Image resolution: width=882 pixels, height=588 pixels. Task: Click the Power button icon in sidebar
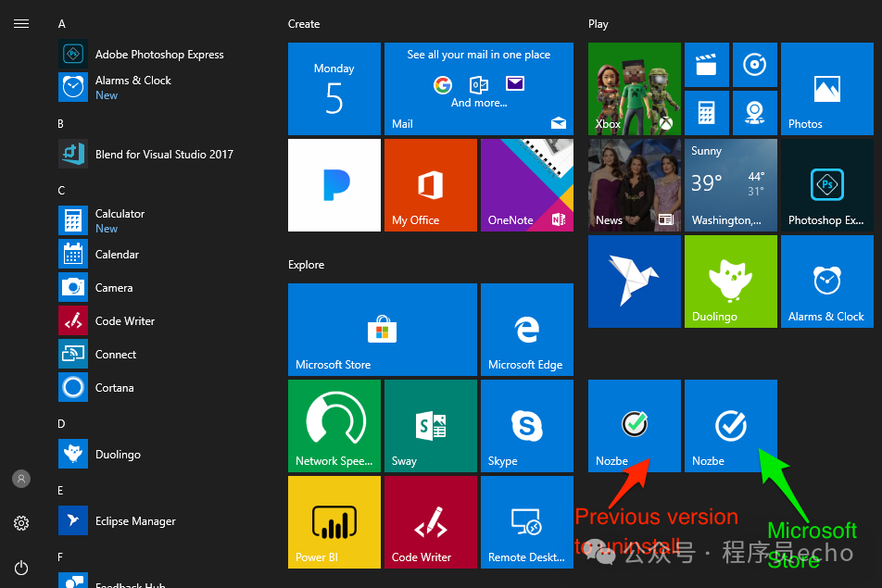[21, 568]
